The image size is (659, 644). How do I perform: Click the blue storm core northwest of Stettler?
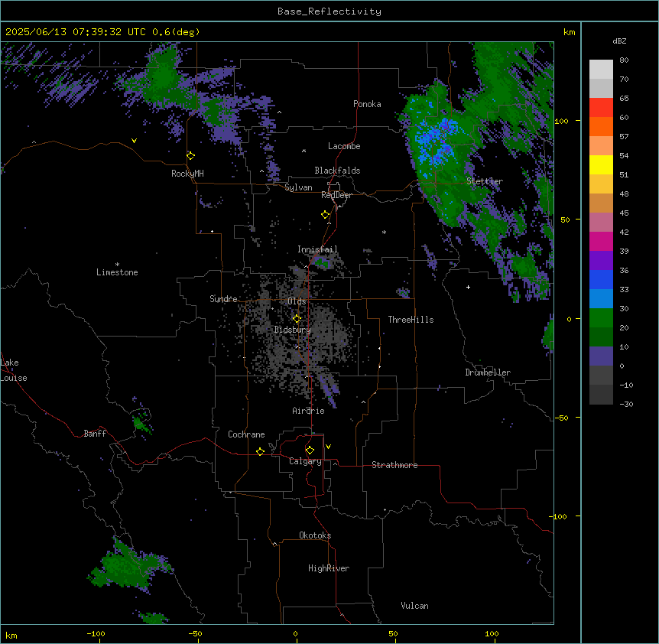click(437, 141)
